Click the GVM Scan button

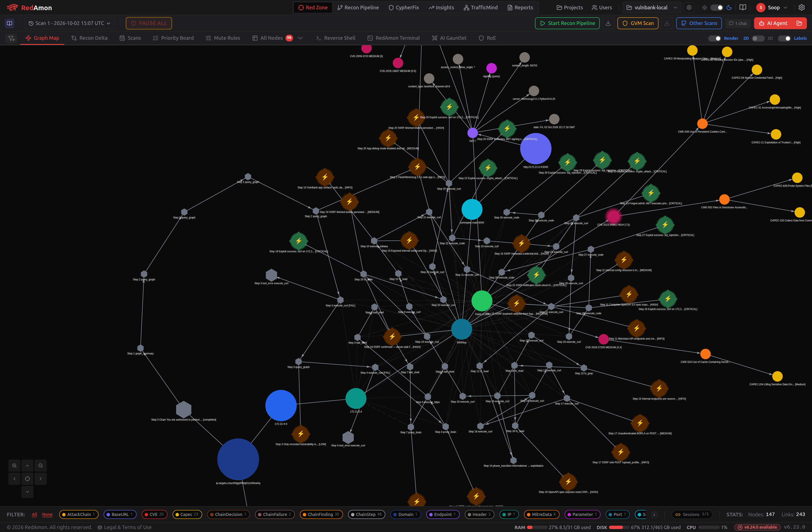(x=638, y=23)
